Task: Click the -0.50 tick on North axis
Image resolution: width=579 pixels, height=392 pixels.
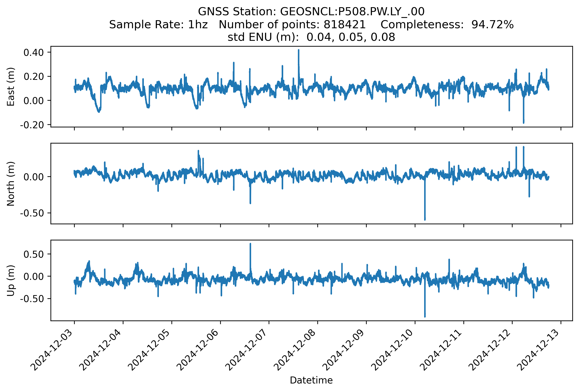Action: click(32, 213)
